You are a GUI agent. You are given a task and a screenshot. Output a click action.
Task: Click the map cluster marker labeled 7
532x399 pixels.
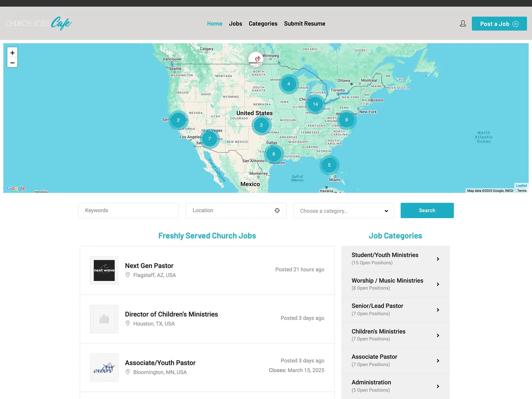209,139
